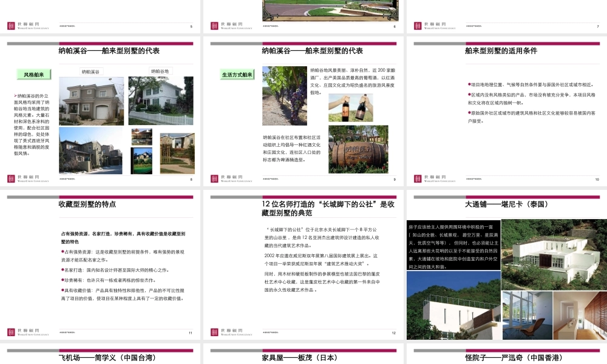Click the title 怪院子——严迅奇（中国香港）
Screen dimensions: 607x364
click(514, 358)
